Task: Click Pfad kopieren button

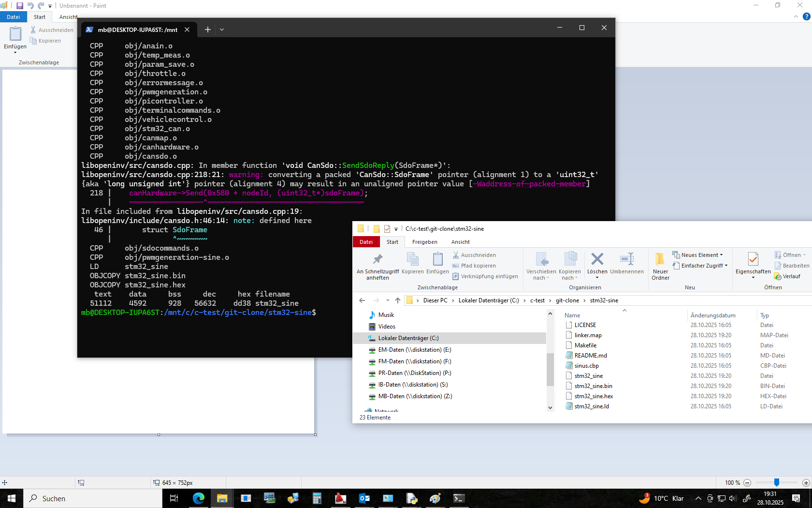Action: 478,266
